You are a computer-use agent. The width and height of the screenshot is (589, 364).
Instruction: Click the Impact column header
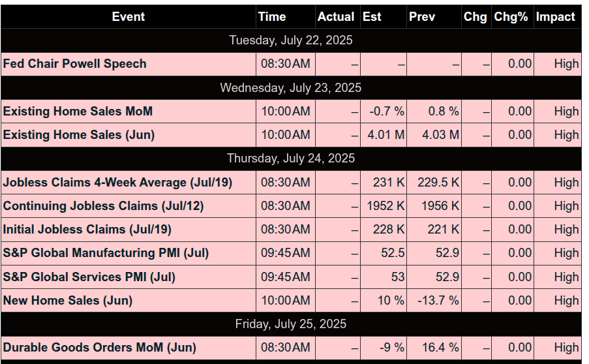point(555,17)
